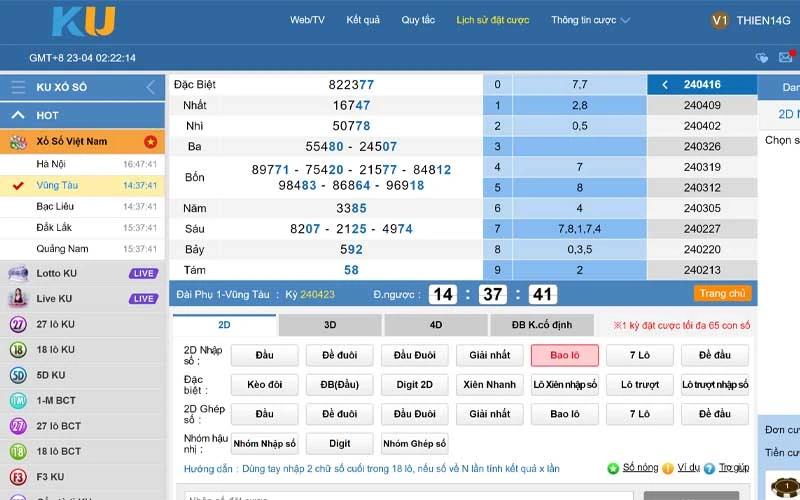
Task: Expand the Thông tin cược dropdown
Action: (x=590, y=20)
